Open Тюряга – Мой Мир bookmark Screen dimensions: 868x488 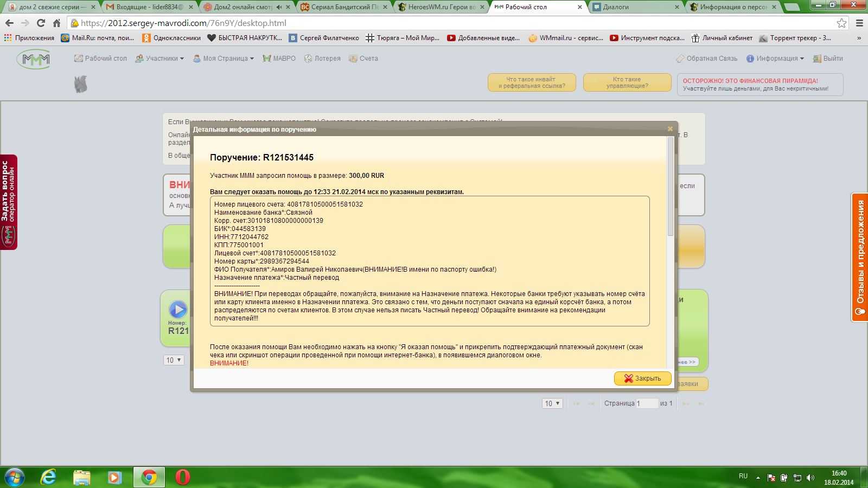pyautogui.click(x=403, y=38)
